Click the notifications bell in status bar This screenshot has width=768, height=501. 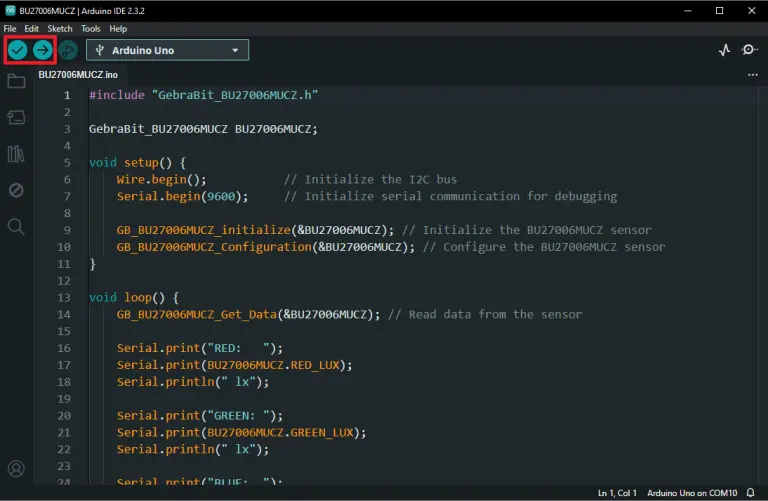pos(750,493)
